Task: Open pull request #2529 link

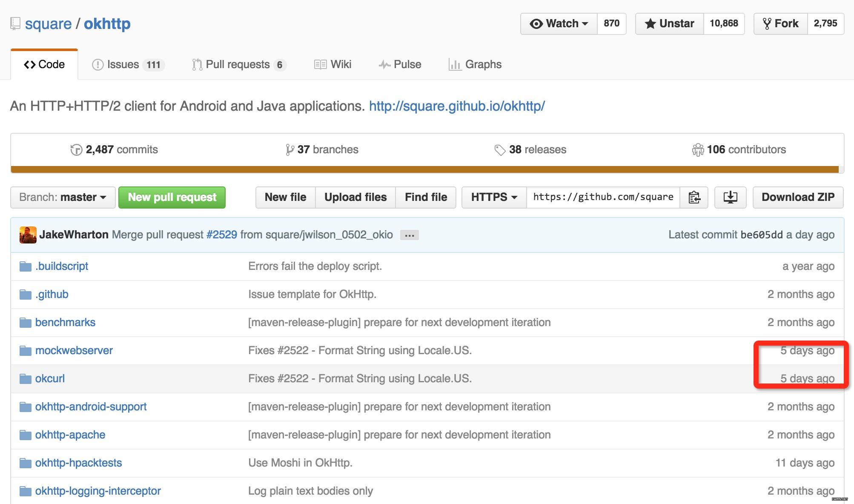Action: coord(222,235)
